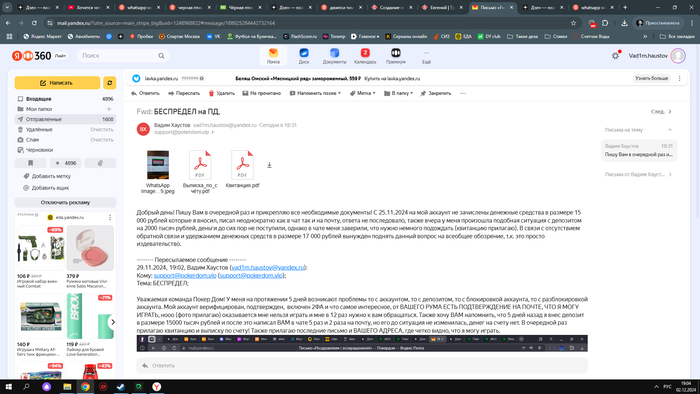Compose a new email with Написать
Image resolution: width=700 pixels, height=394 pixels.
click(x=57, y=83)
